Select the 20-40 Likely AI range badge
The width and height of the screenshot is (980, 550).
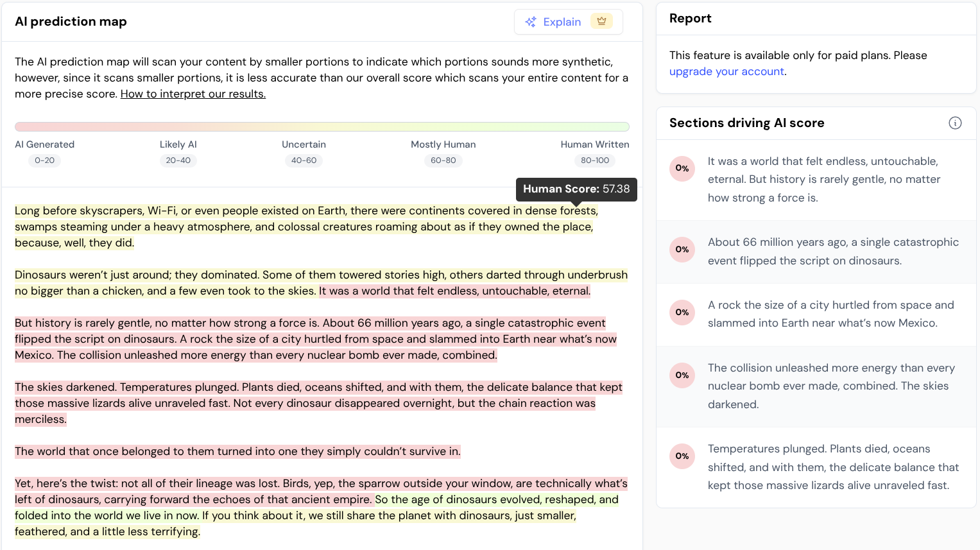click(x=178, y=160)
